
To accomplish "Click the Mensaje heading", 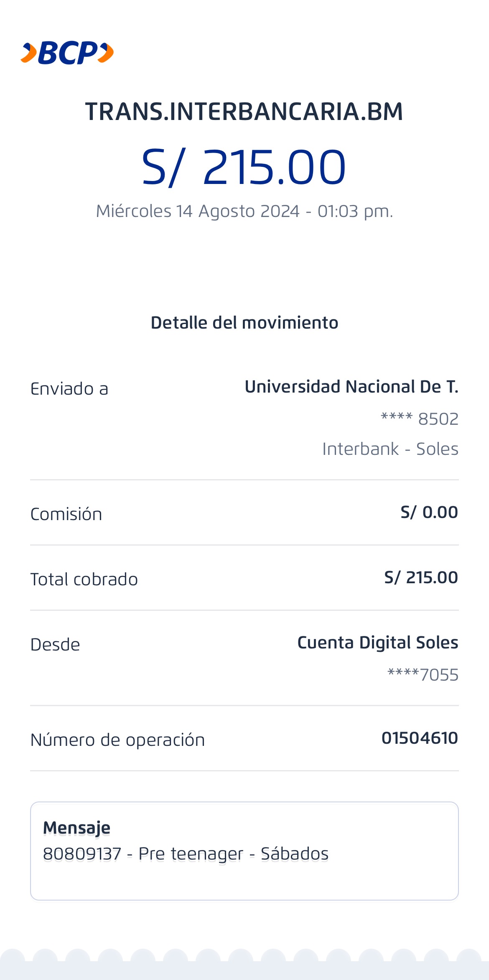I will [x=76, y=828].
